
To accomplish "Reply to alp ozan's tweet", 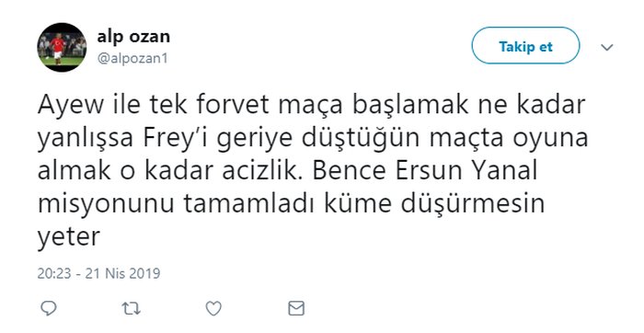I will (x=49, y=308).
